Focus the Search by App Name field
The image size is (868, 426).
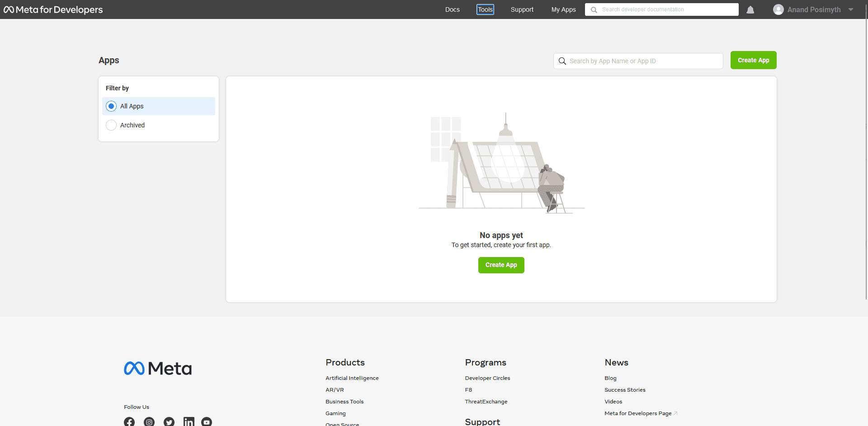(x=642, y=61)
